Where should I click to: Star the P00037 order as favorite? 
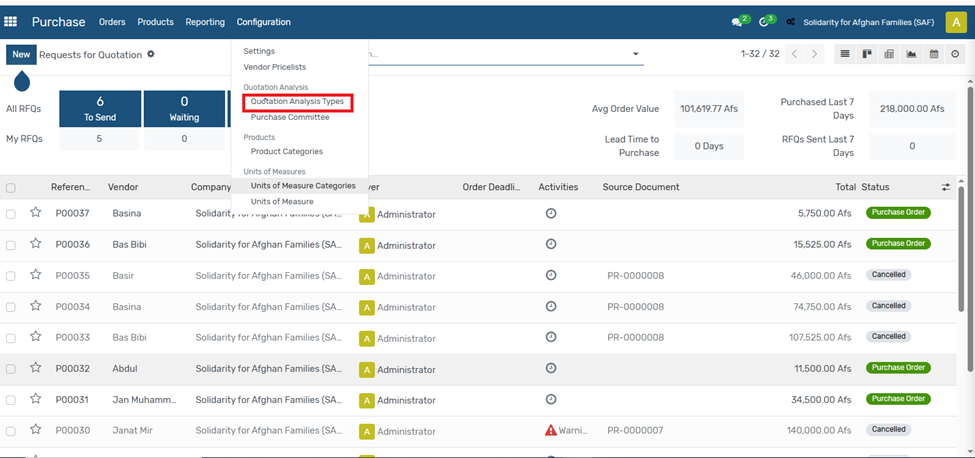coord(35,213)
